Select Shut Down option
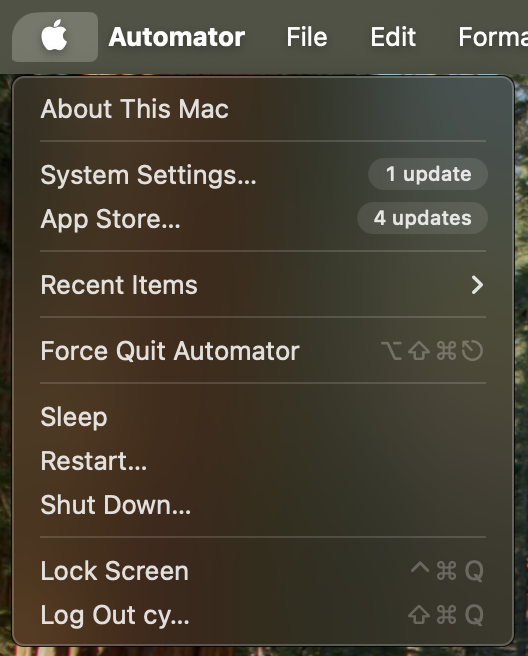Screen dimensions: 528x656 [x=263, y=505]
